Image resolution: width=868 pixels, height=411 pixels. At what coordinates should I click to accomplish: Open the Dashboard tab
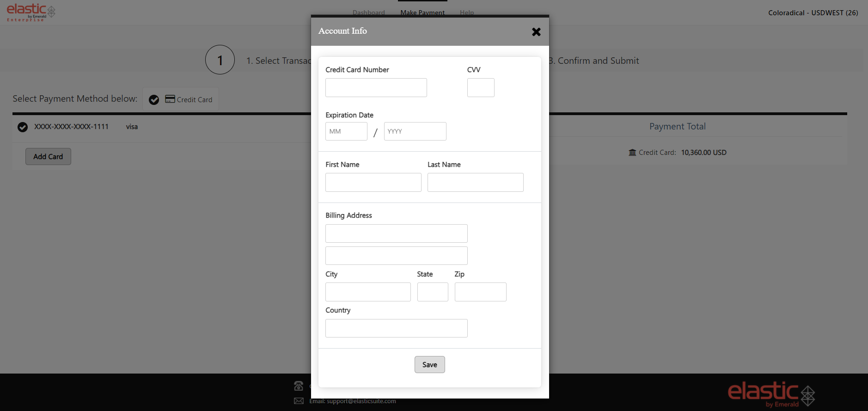click(368, 12)
